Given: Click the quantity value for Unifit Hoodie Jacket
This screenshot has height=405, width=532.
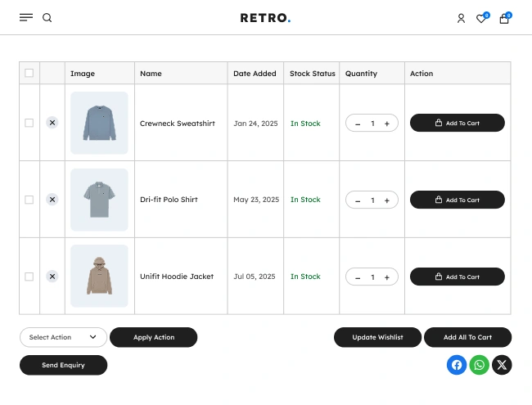Looking at the screenshot, I should [372, 278].
